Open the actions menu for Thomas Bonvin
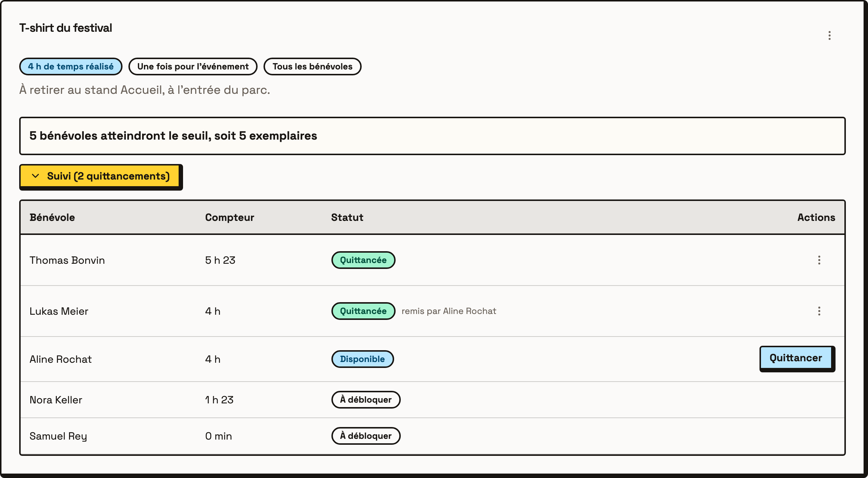The height and width of the screenshot is (478, 868). click(x=819, y=260)
